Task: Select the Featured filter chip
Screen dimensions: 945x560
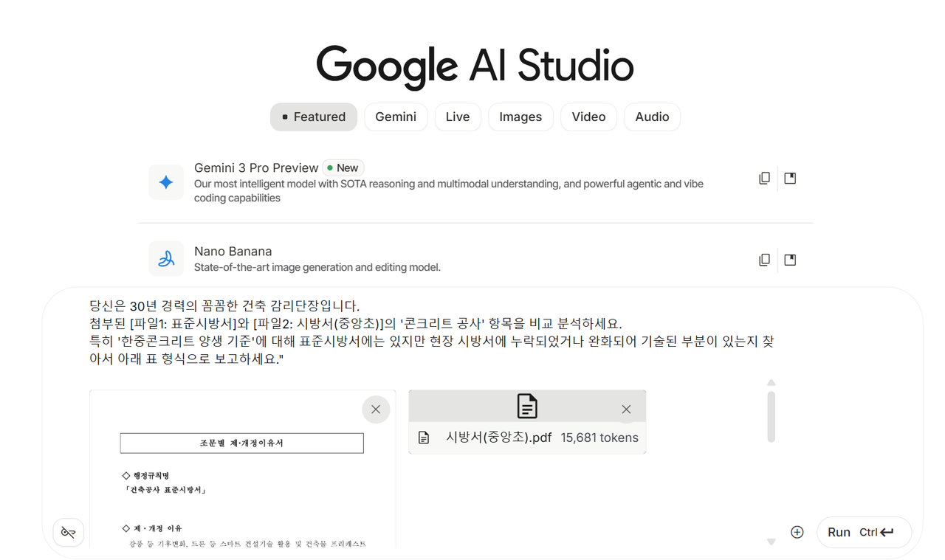Action: tap(313, 117)
